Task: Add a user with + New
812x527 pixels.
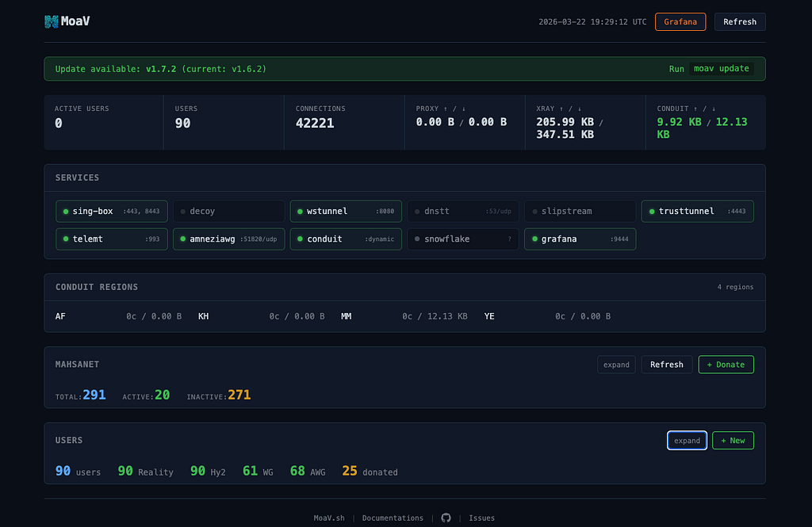Action: pyautogui.click(x=733, y=441)
